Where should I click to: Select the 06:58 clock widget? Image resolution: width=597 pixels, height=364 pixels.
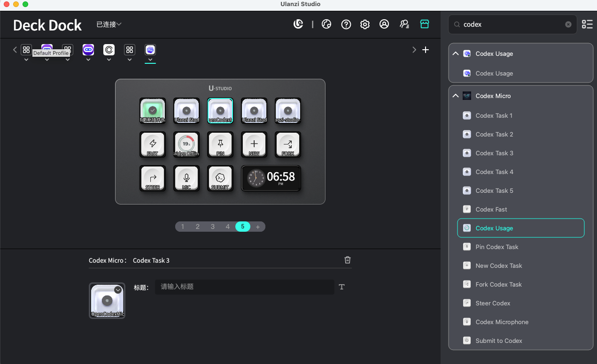(271, 178)
